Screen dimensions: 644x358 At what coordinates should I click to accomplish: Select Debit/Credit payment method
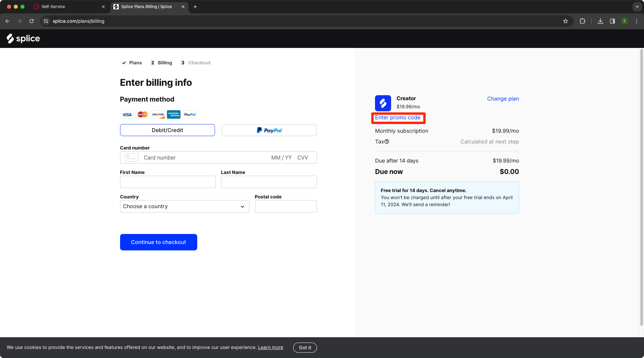(x=167, y=130)
